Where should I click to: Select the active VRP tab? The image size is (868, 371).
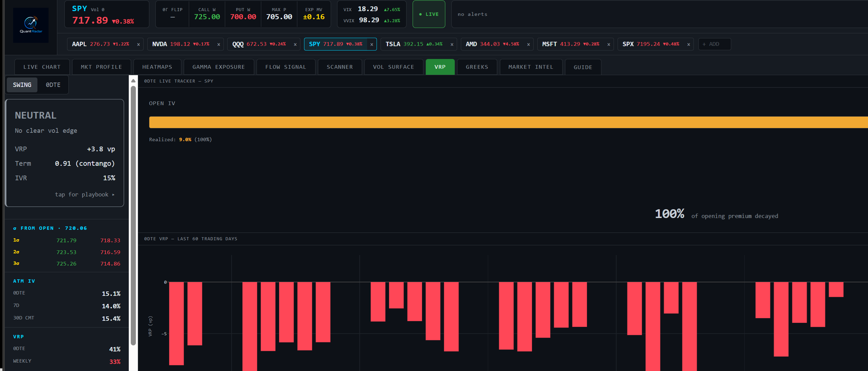[x=440, y=67]
